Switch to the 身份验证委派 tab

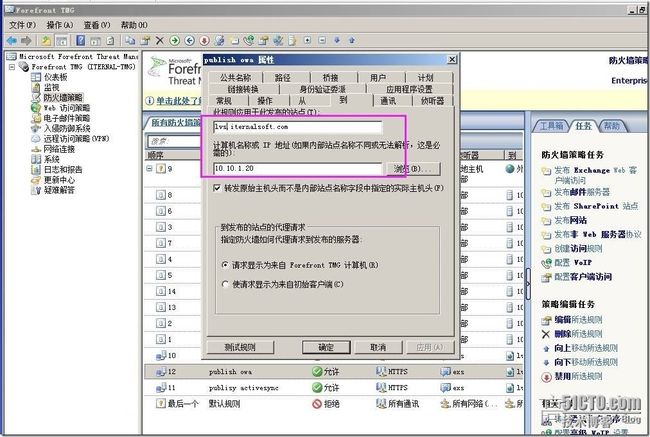323,89
